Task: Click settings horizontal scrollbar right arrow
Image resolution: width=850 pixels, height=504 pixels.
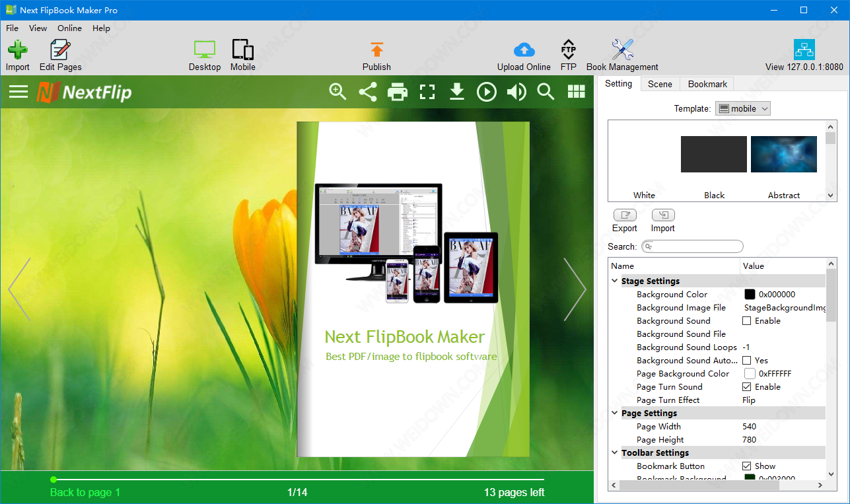Action: click(820, 486)
